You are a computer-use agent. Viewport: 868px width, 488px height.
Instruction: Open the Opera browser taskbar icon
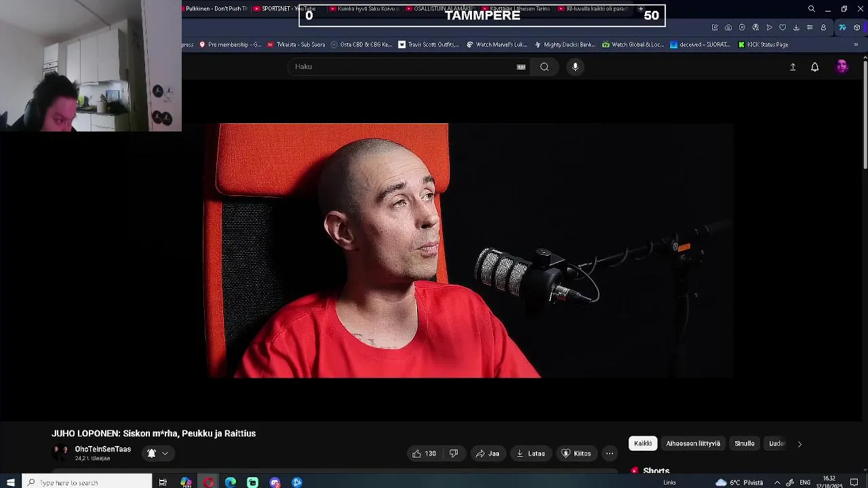click(x=208, y=483)
